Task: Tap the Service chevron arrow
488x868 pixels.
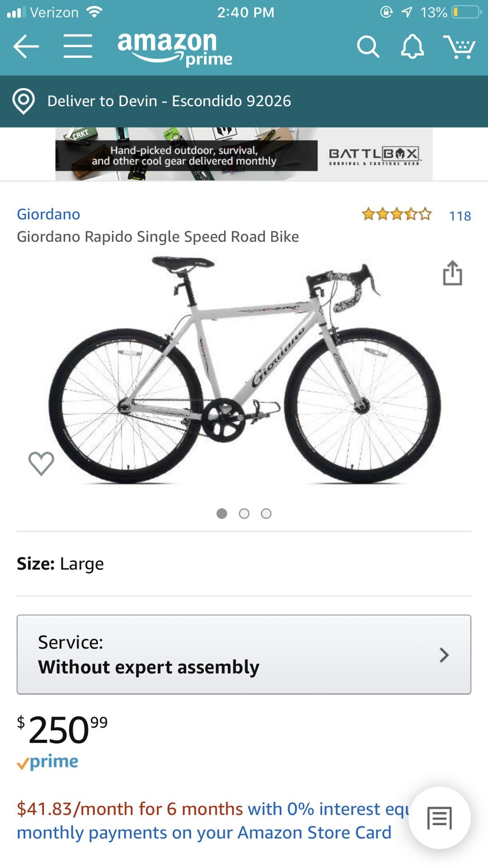Action: click(444, 655)
